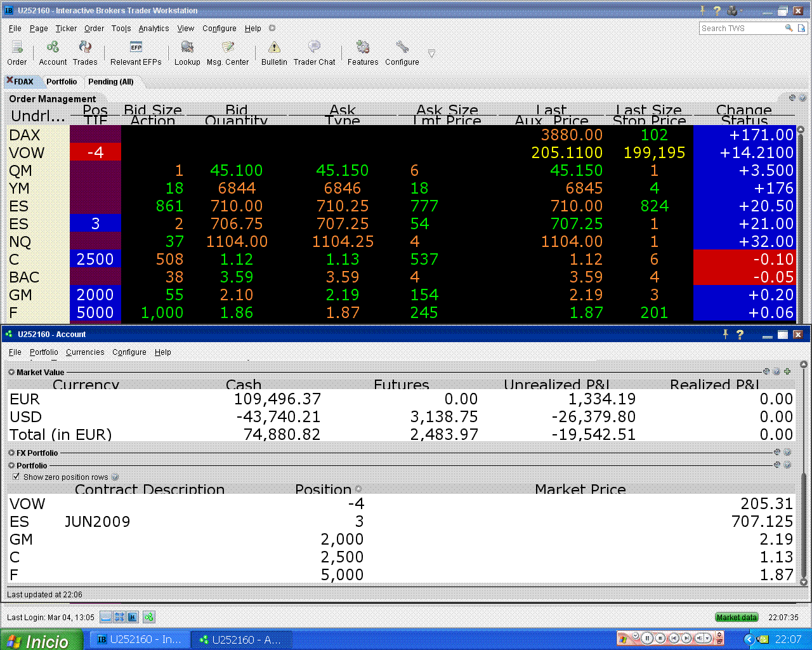Click the Windows Inicio start button
The image size is (812, 650).
(x=41, y=640)
